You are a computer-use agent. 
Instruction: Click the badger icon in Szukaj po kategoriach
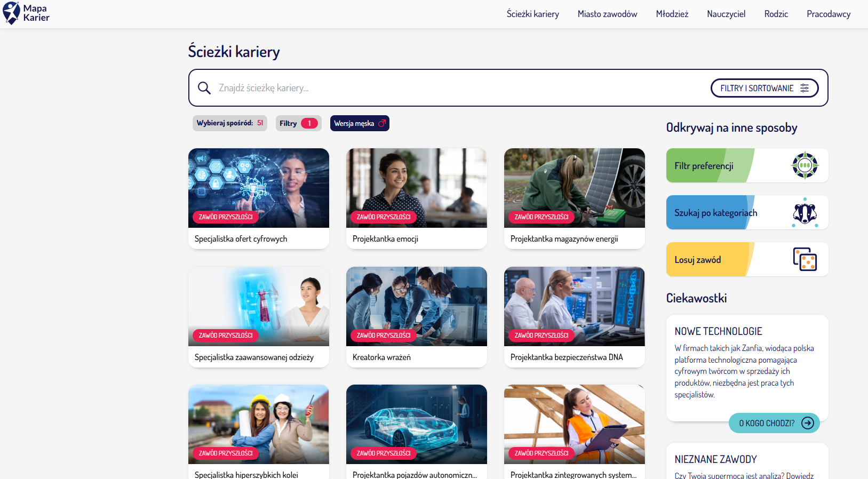click(805, 213)
